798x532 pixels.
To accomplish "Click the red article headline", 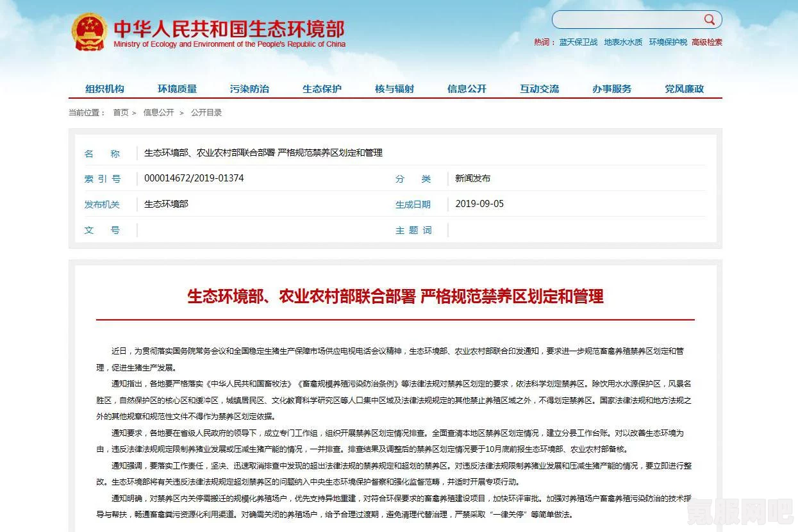I will [x=395, y=296].
